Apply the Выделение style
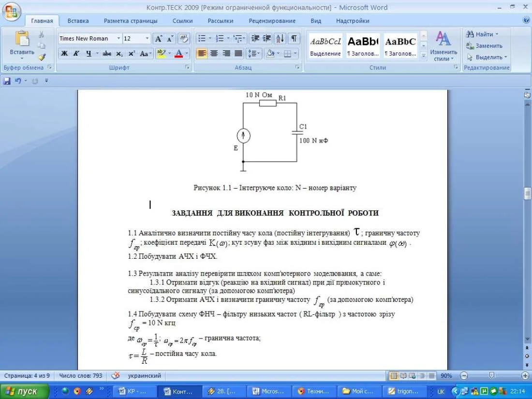Image resolution: width=532 pixels, height=399 pixels. click(325, 46)
